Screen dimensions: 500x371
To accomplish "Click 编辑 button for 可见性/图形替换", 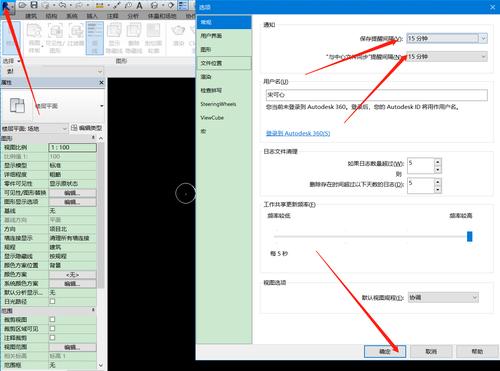I will pyautogui.click(x=72, y=193).
